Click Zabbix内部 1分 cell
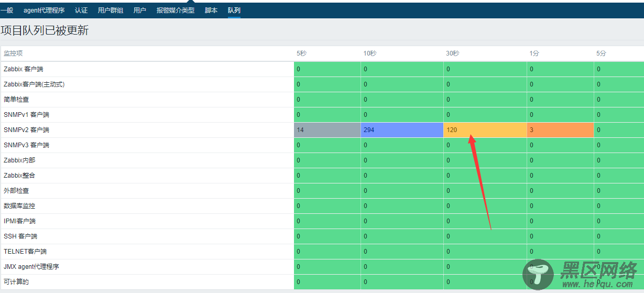The height and width of the screenshot is (293, 644). 560,160
